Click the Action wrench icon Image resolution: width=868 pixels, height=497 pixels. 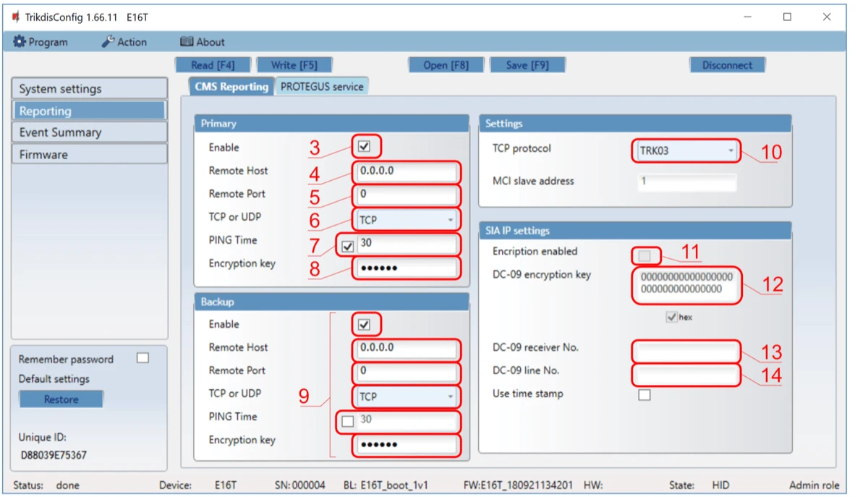[x=123, y=42]
